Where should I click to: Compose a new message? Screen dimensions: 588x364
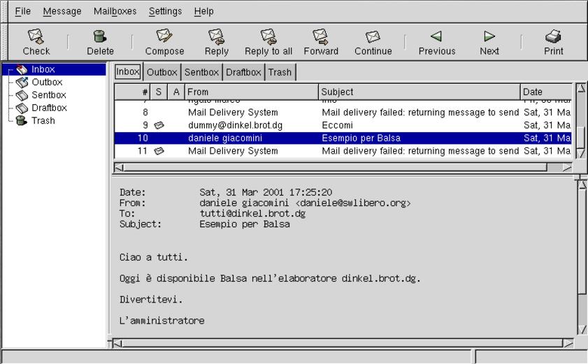(x=164, y=42)
